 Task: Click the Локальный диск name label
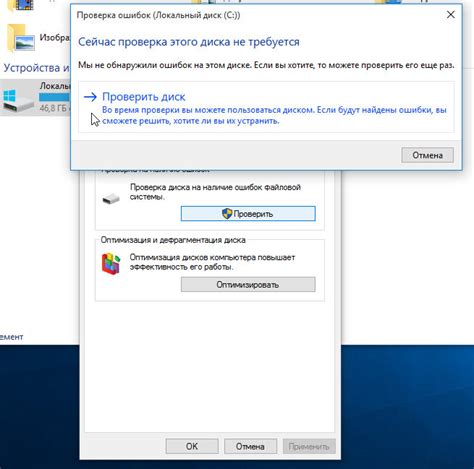(x=55, y=86)
